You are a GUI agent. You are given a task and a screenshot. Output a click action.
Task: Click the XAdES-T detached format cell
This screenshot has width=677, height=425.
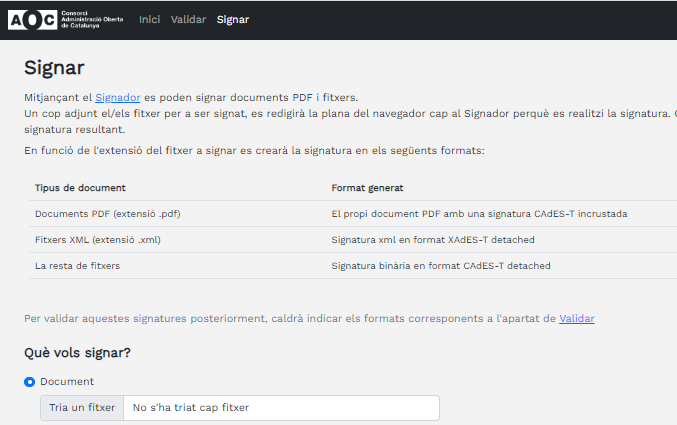coord(433,240)
